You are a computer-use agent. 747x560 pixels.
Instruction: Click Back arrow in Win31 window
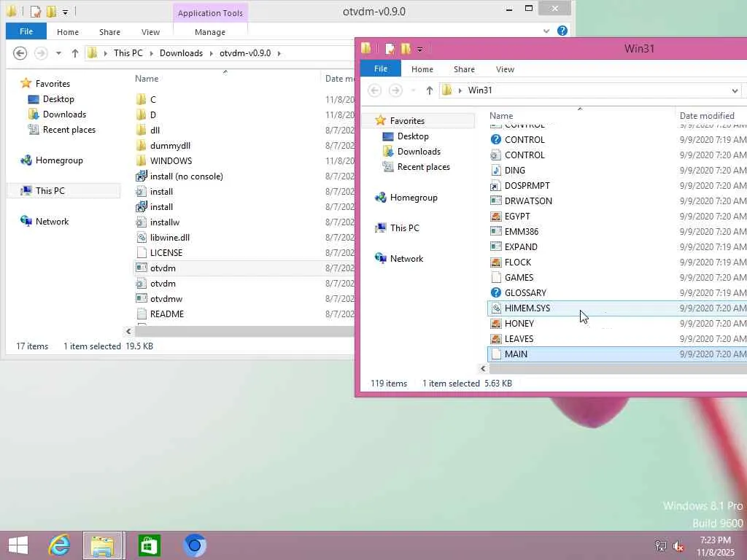point(374,90)
